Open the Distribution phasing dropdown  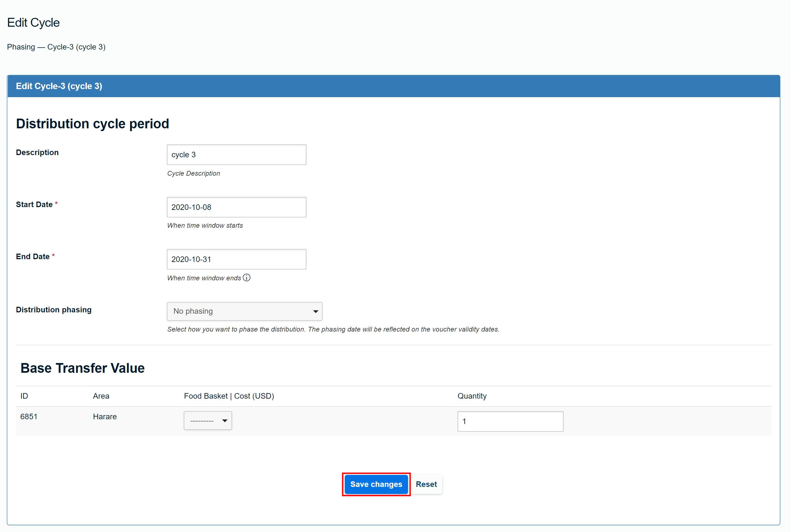pos(244,311)
